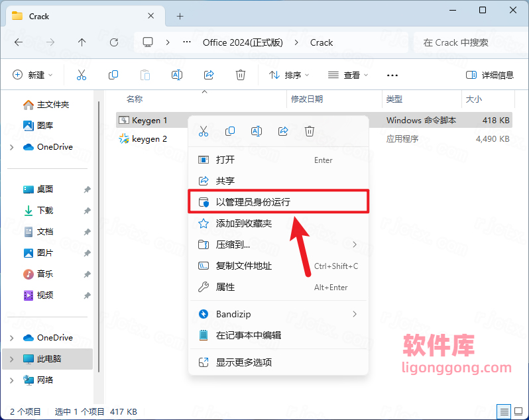The image size is (529, 420).
Task: Click chevron after Office 2024 in address bar
Action: 296,42
